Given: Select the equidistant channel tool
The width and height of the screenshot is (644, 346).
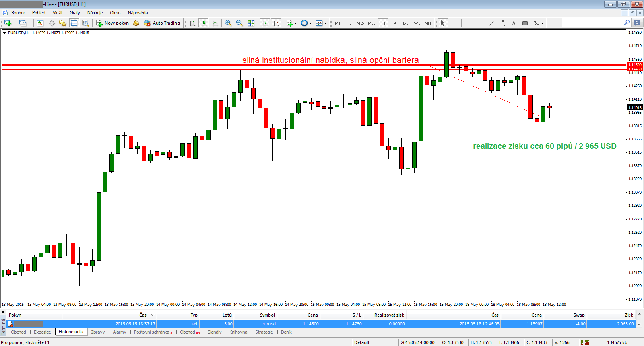Looking at the screenshot, I should pos(502,23).
